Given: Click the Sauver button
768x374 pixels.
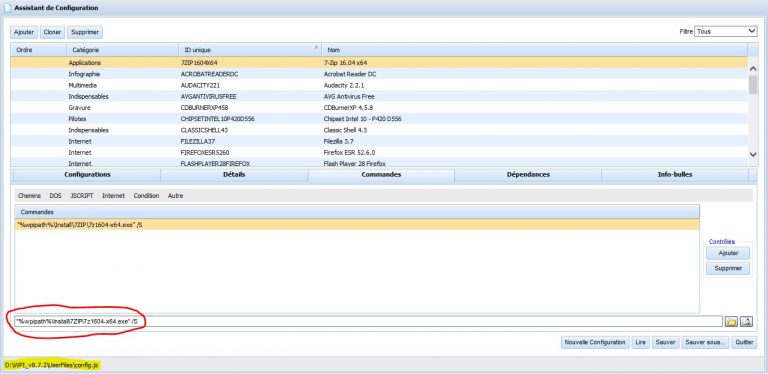Looking at the screenshot, I should tap(665, 343).
